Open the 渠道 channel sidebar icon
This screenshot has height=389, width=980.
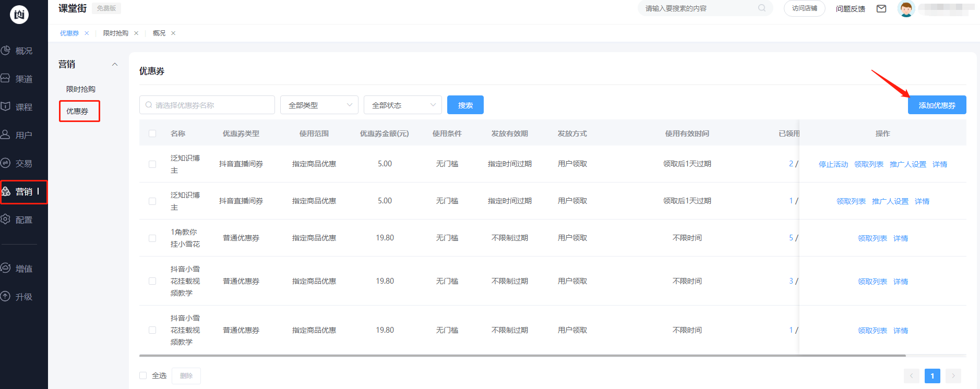tap(5, 78)
